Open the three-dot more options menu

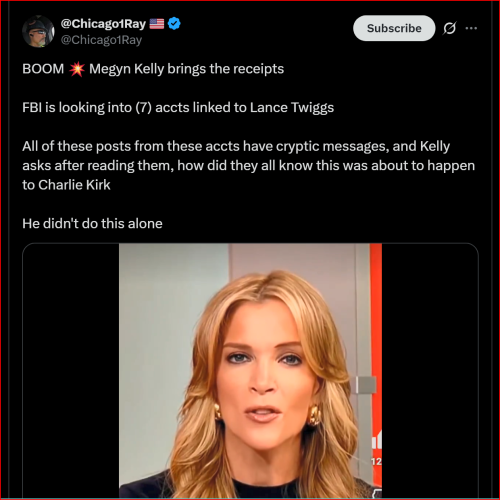(x=471, y=28)
